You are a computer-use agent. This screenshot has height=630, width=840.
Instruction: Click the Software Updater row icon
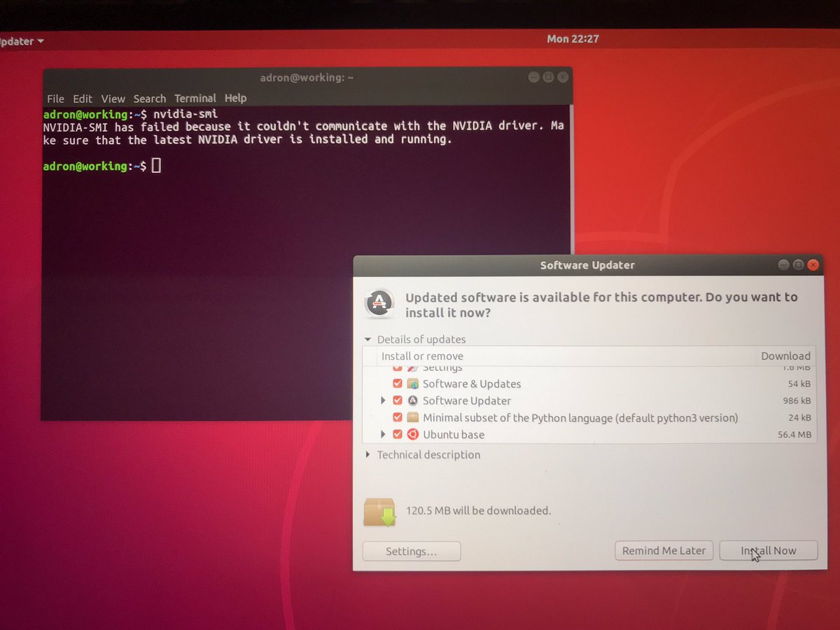tap(412, 400)
